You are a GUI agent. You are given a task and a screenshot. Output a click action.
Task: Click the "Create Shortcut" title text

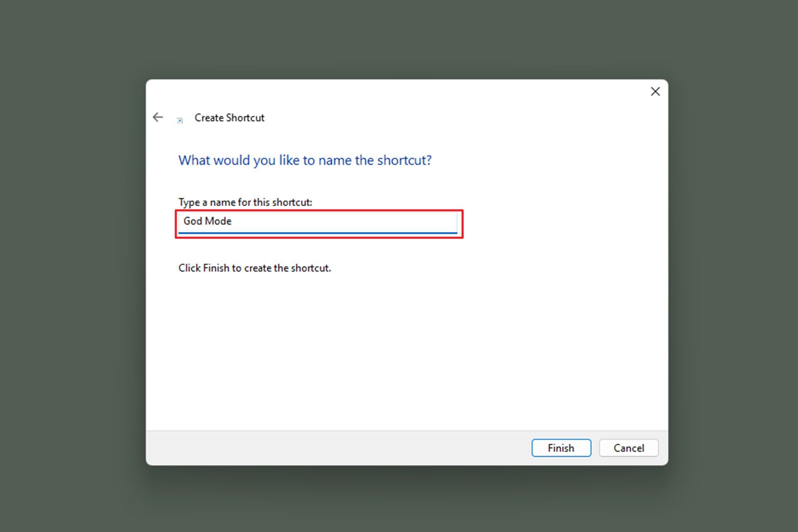point(229,118)
